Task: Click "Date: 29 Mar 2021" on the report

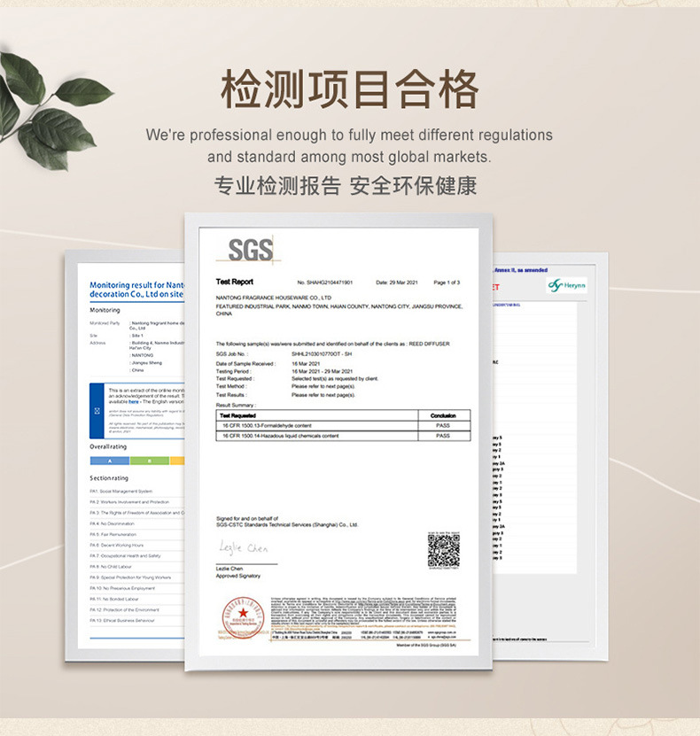Action: pyautogui.click(x=397, y=283)
